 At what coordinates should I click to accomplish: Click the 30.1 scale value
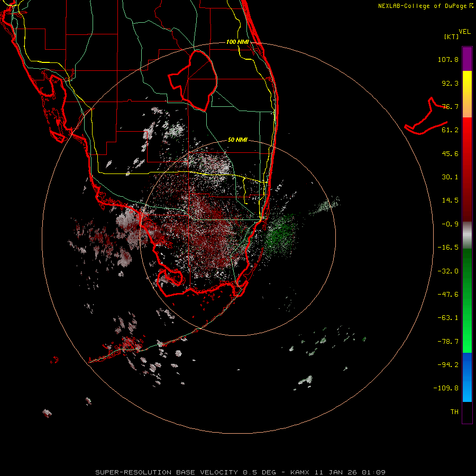coord(450,177)
